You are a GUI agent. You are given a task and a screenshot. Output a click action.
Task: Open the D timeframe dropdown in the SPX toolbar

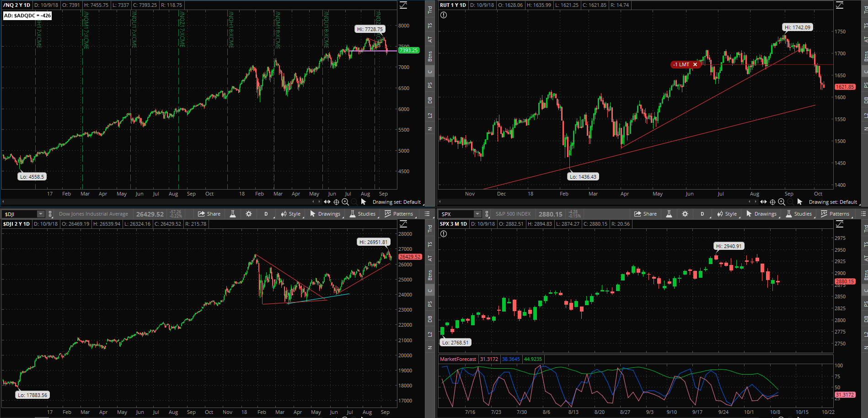click(x=702, y=214)
